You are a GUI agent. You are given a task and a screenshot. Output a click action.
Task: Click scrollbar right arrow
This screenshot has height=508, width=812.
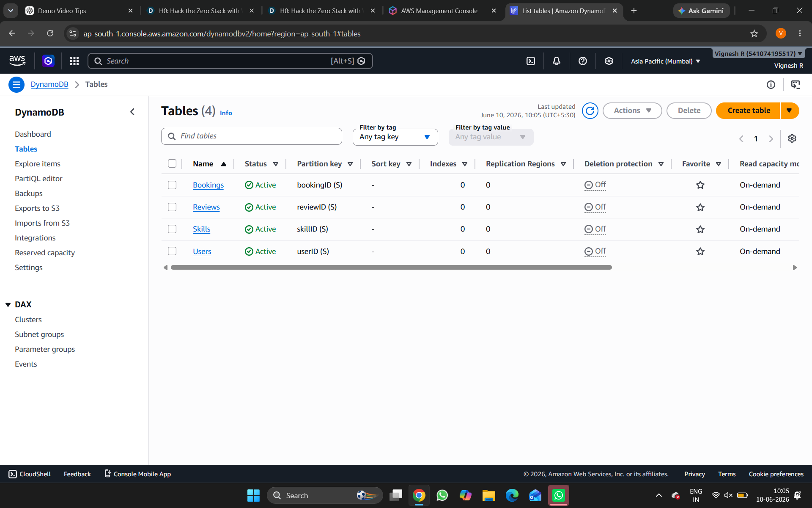(x=795, y=268)
